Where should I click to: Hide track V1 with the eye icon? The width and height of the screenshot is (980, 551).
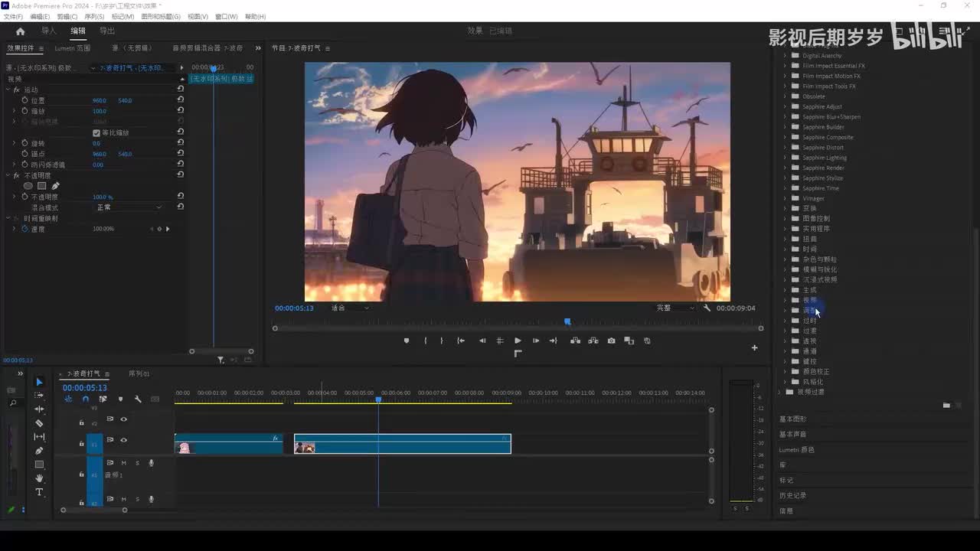123,440
